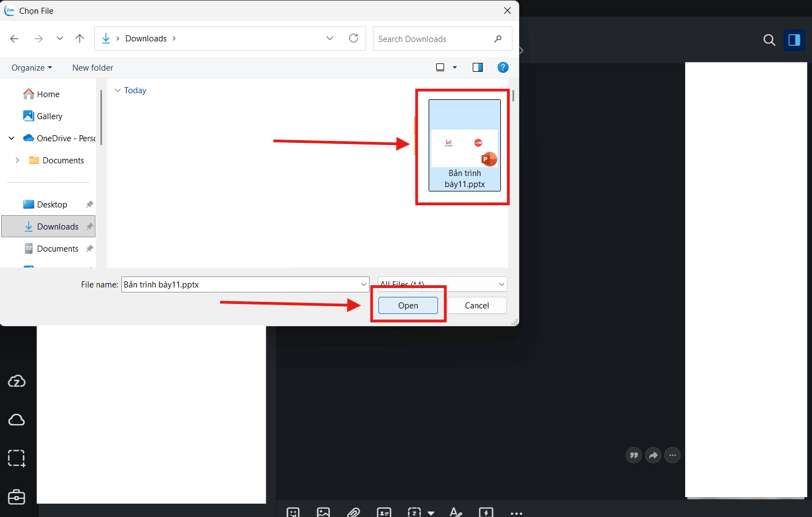Open the All Files file type dropdown
Screen dimensions: 812x517
point(442,284)
